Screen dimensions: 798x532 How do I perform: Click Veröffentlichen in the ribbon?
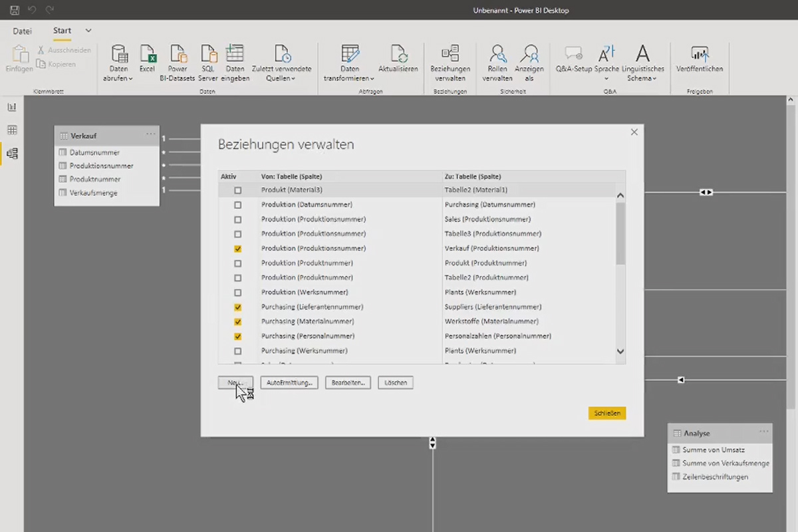pos(700,59)
